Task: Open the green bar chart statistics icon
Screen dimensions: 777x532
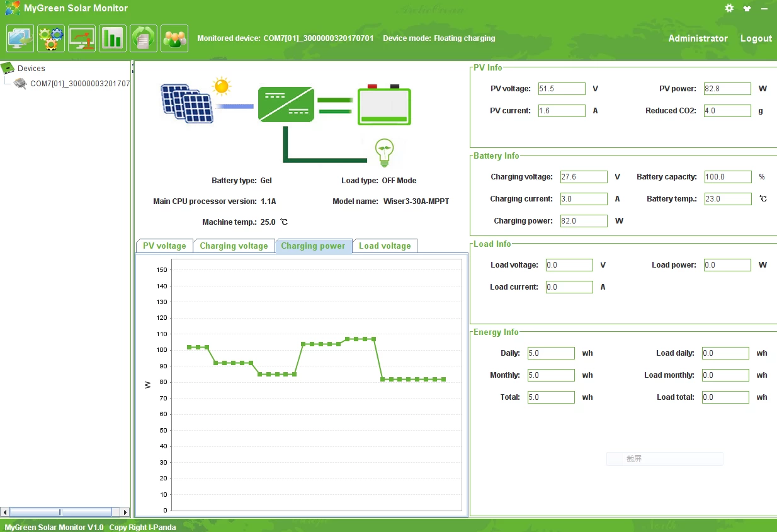Action: coord(113,38)
